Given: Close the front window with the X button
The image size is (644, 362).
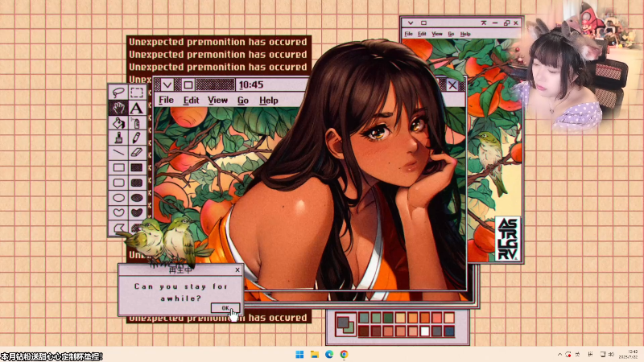Looking at the screenshot, I should [x=452, y=85].
